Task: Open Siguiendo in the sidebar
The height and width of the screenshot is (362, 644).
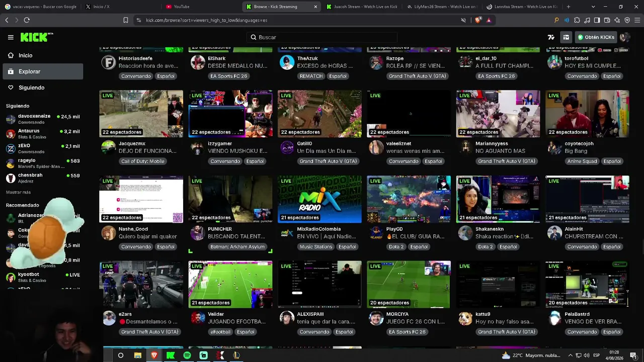Action: pos(42,87)
